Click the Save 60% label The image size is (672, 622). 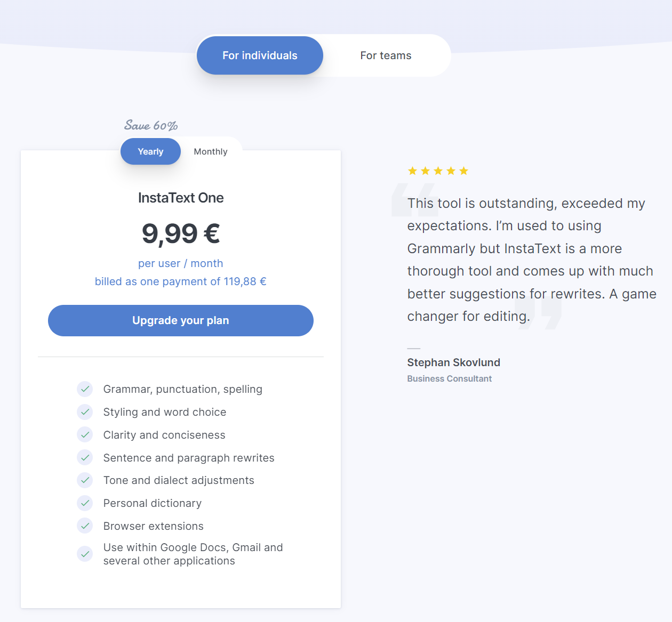[151, 126]
